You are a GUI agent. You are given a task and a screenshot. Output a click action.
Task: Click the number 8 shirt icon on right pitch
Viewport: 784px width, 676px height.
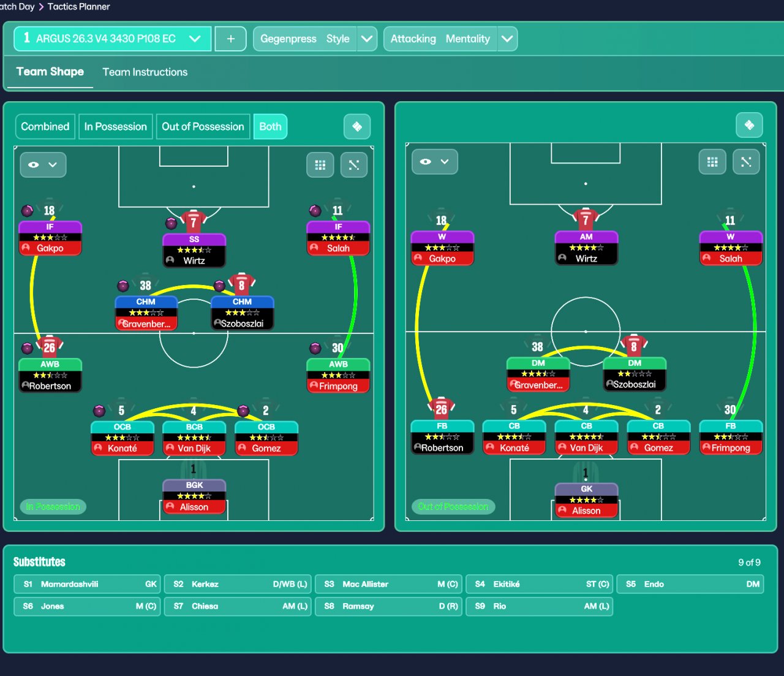(634, 346)
